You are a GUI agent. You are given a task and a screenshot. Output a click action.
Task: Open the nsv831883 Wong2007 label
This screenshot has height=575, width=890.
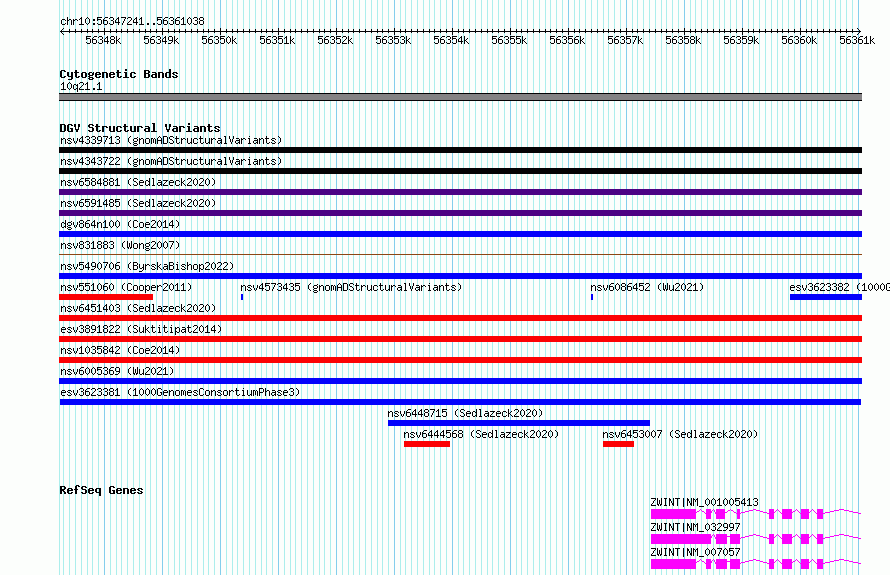(120, 245)
